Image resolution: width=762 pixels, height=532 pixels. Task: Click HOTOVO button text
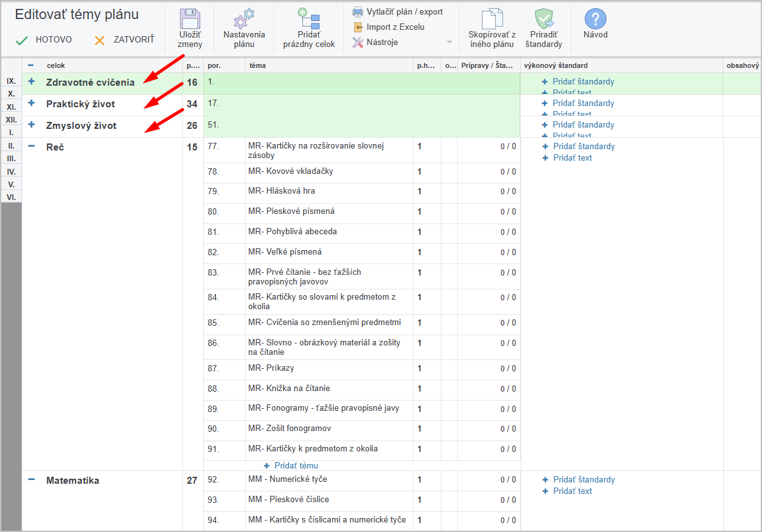[53, 40]
